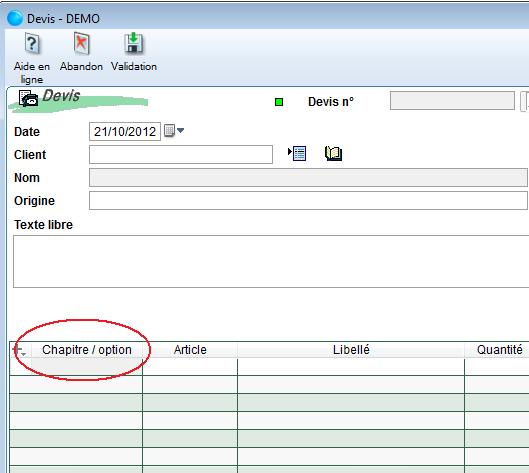
Task: Click the blue Devis window title icon
Action: (15, 18)
